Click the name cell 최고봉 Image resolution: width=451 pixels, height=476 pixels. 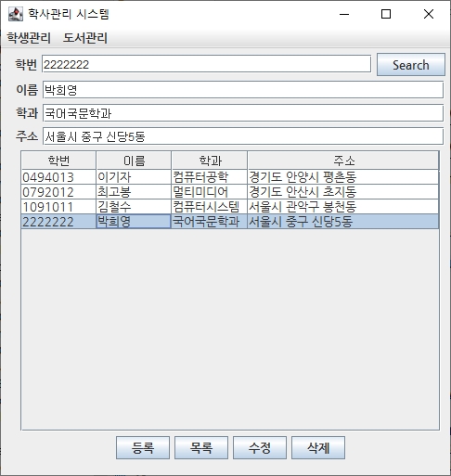[x=134, y=192]
